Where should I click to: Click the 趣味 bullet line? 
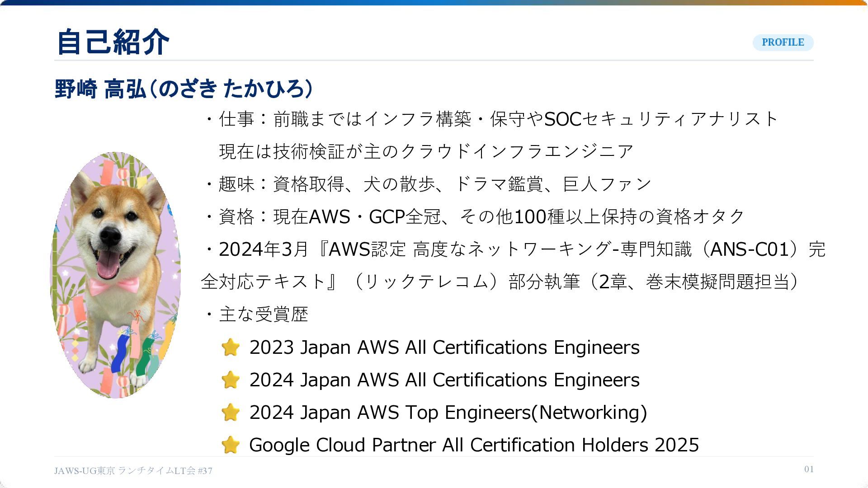tap(427, 184)
